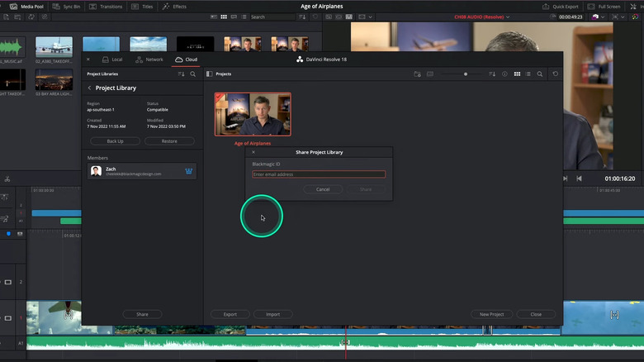Click the crown owner icon next to Zach
This screenshot has width=644, height=362.
tap(189, 171)
